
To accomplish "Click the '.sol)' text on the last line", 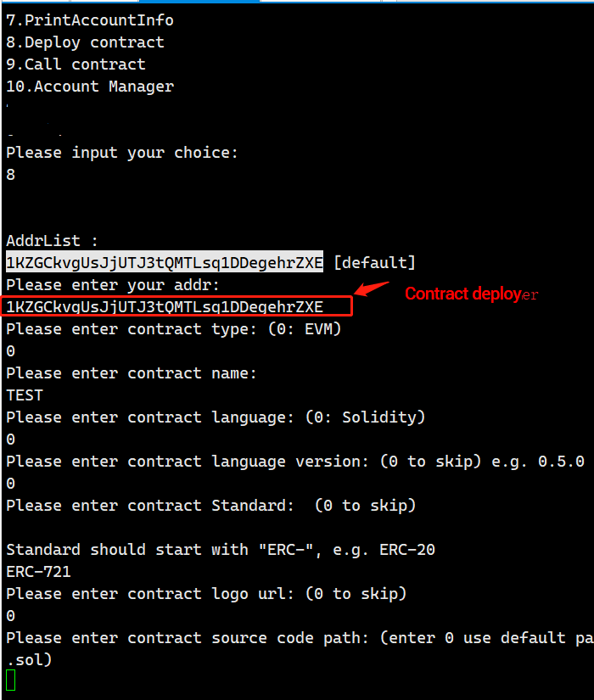I will click(29, 660).
